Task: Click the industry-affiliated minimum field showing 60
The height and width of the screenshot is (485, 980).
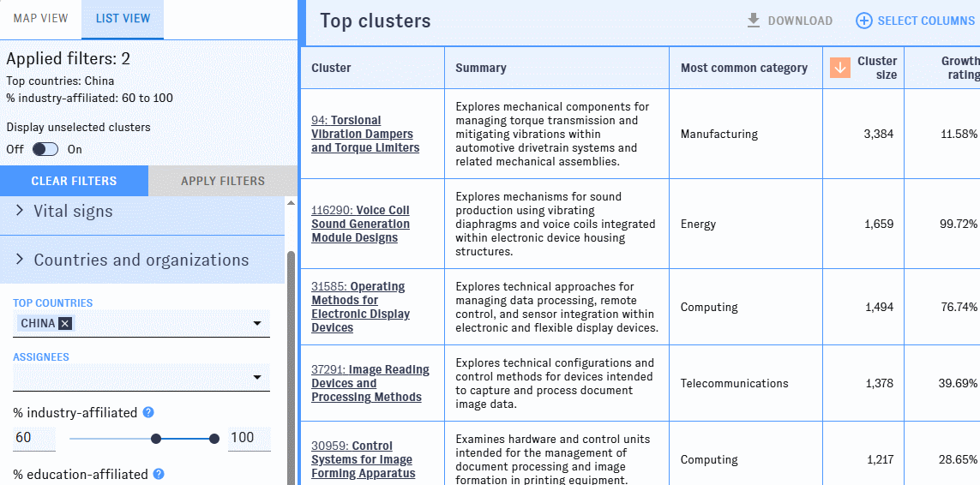Action: click(34, 438)
